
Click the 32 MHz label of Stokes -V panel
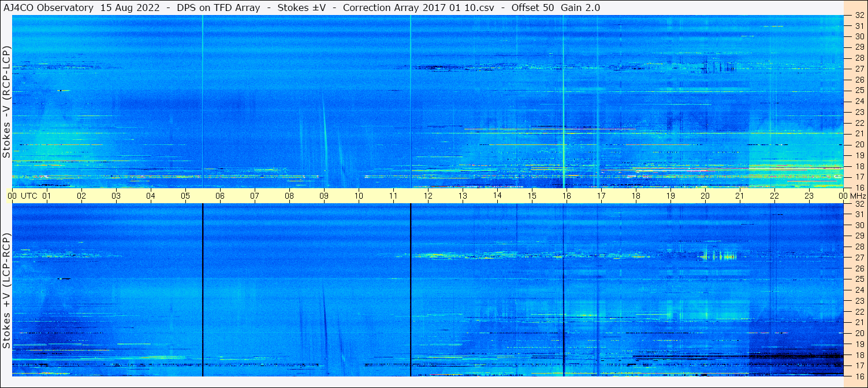point(859,15)
